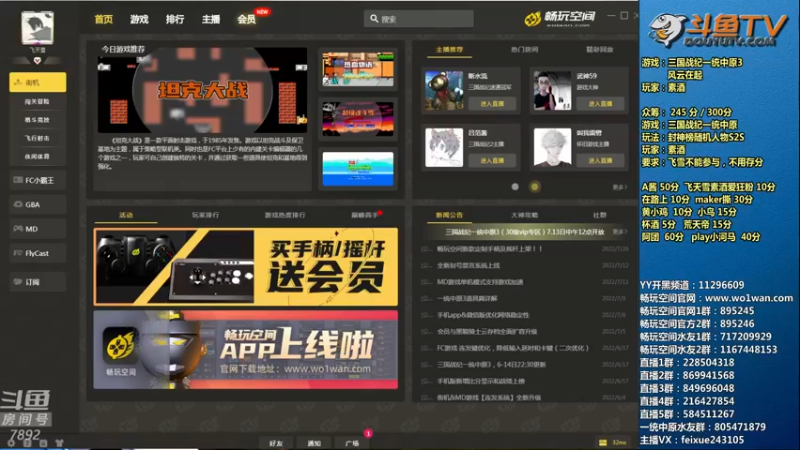This screenshot has width=800, height=450.
Task: Select the 大神攻略 guides tab
Action: coord(524,215)
